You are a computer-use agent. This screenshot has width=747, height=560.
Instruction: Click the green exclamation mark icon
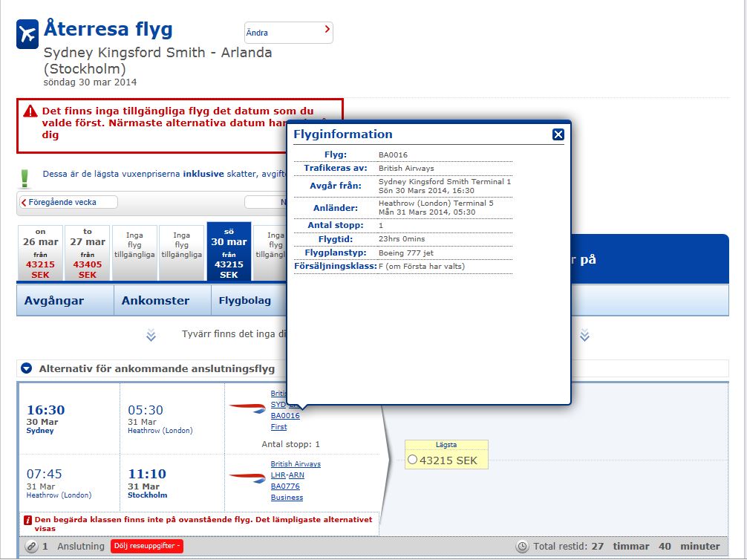(x=25, y=178)
